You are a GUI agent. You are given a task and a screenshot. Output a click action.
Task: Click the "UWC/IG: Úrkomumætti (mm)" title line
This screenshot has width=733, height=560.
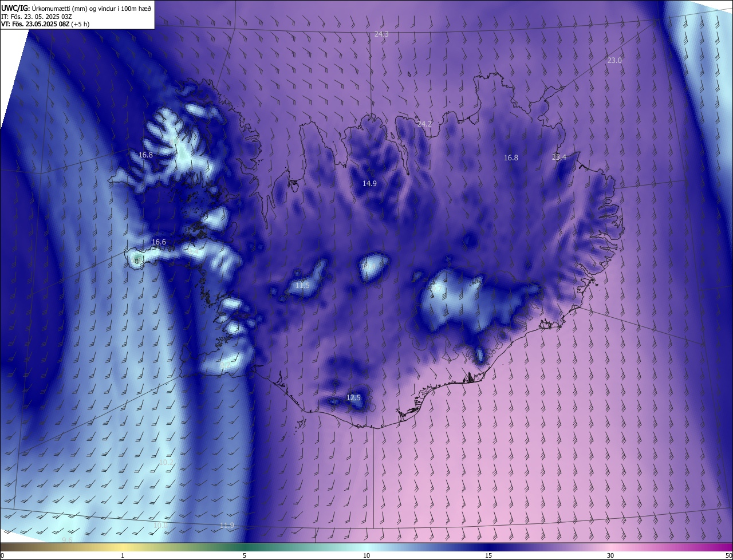76,8
